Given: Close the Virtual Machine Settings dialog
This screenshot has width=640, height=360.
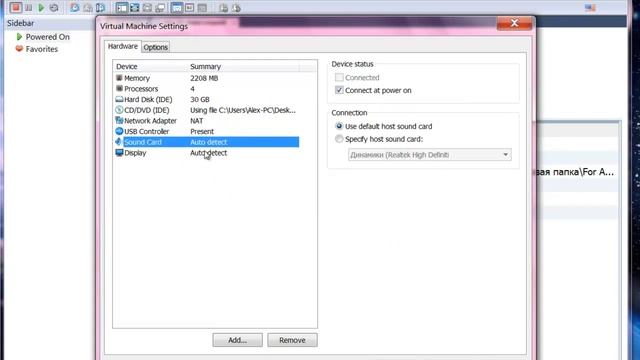Looking at the screenshot, I should tap(514, 23).
